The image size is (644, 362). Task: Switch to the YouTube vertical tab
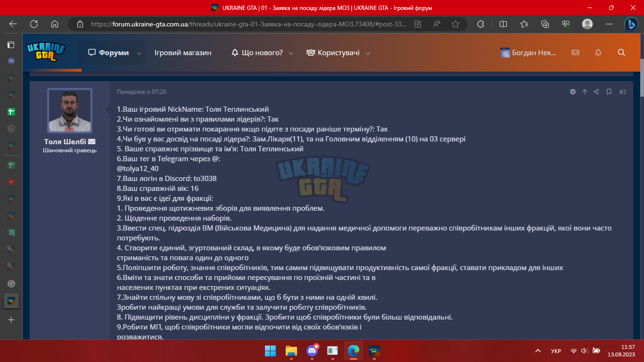11,182
